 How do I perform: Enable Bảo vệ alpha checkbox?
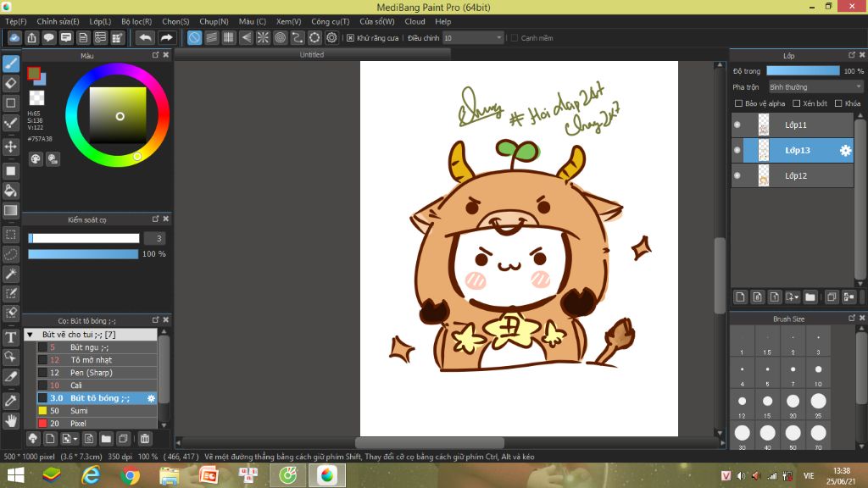tap(738, 103)
